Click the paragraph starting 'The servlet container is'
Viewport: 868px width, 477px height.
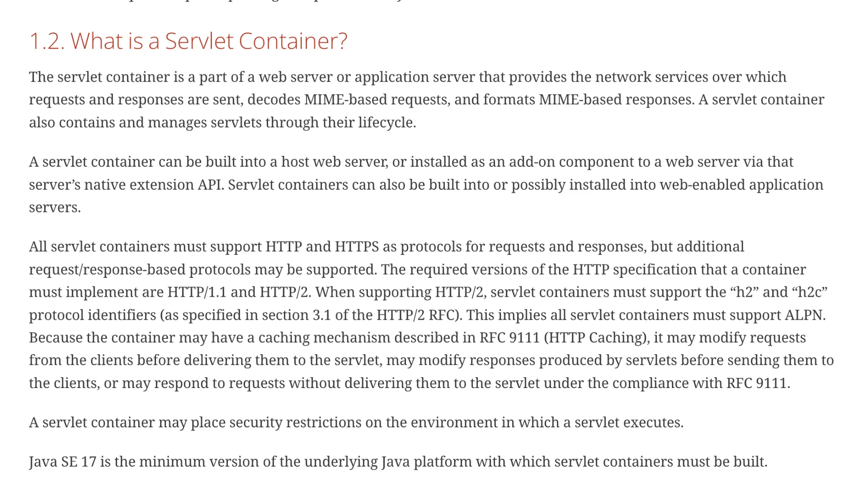pos(407,99)
